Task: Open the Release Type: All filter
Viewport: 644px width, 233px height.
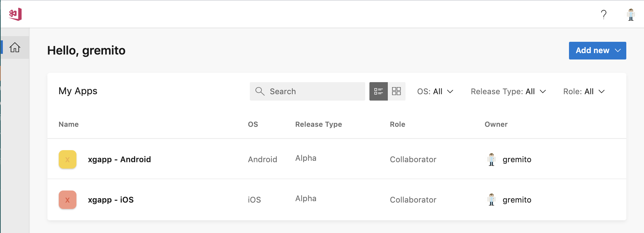Action: coord(508,91)
